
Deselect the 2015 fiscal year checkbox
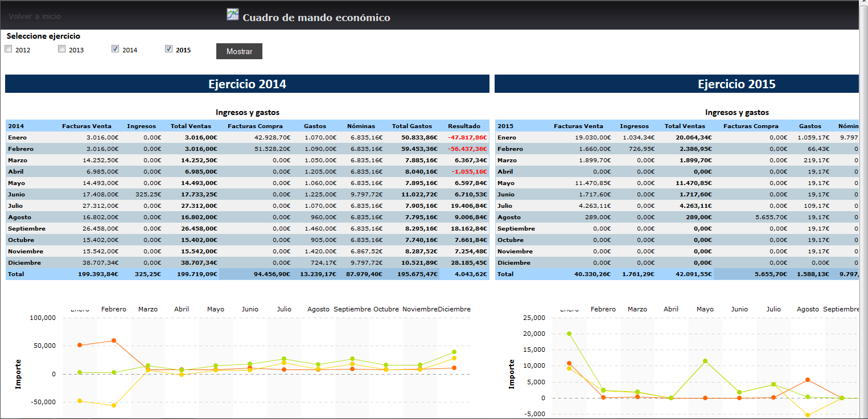tap(169, 49)
